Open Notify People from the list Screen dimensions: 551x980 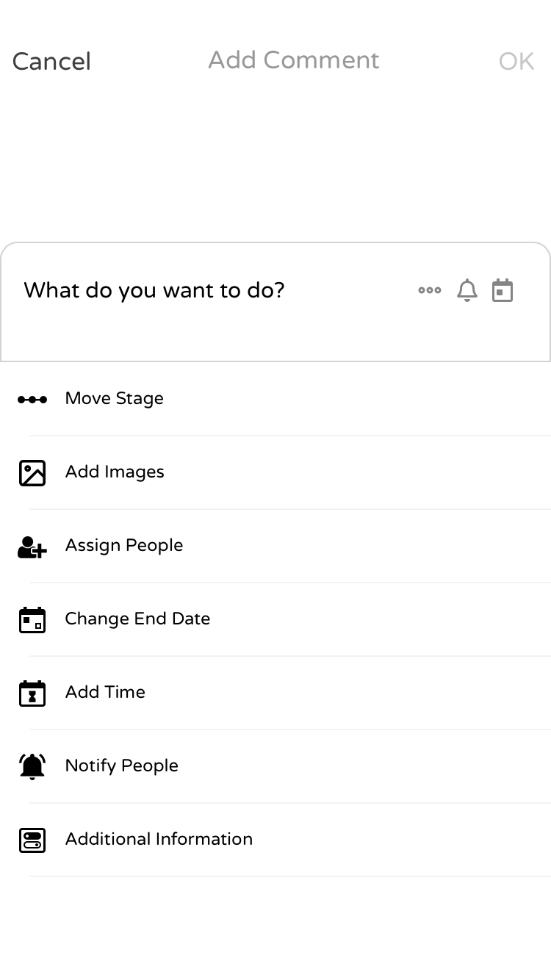click(275, 766)
